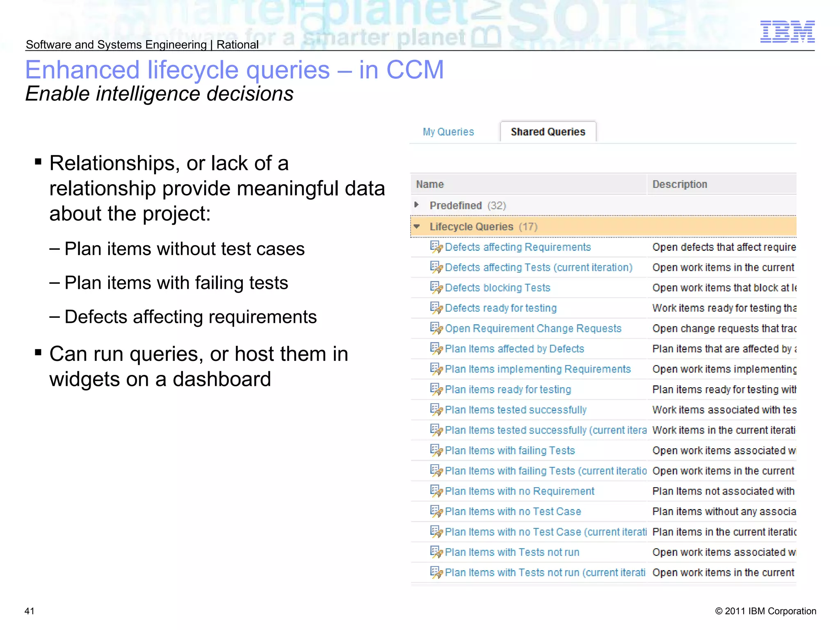Click description 'Open work items that block at le'
Viewport: 840px width, 630px height.
724,288
